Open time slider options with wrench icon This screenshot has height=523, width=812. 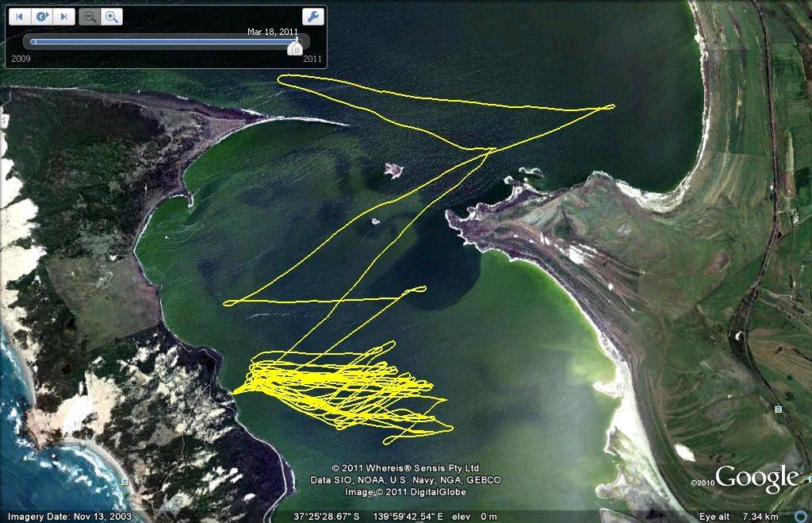tap(312, 17)
